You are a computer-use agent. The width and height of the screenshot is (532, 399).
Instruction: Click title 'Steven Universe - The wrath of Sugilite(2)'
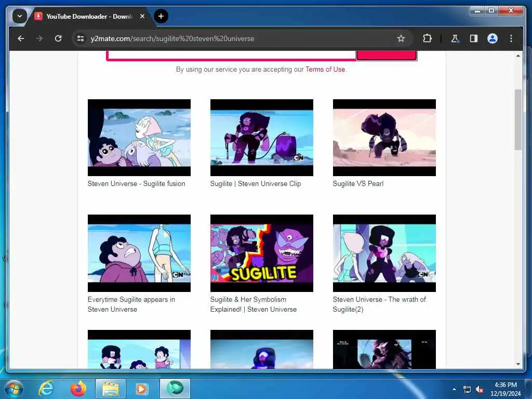coord(379,304)
